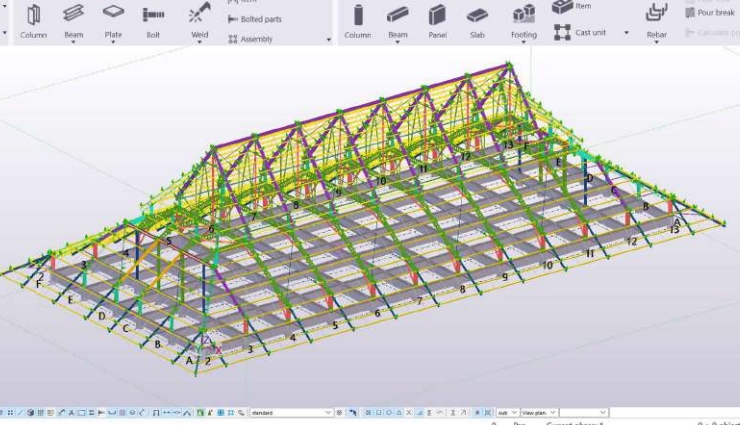Toggle the first snap switch left of the square
Screen dimensions: 746x425
click(x=368, y=413)
